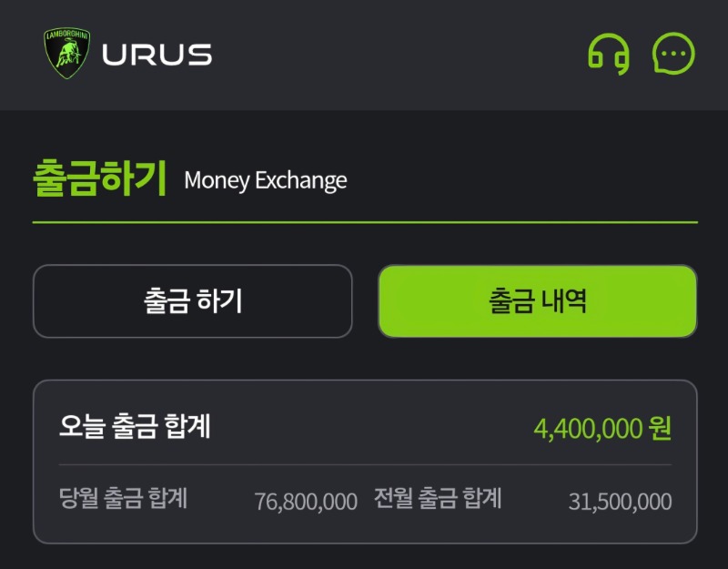This screenshot has width=728, height=569.
Task: Switch to the 출금 하기 tab
Action: click(x=193, y=301)
